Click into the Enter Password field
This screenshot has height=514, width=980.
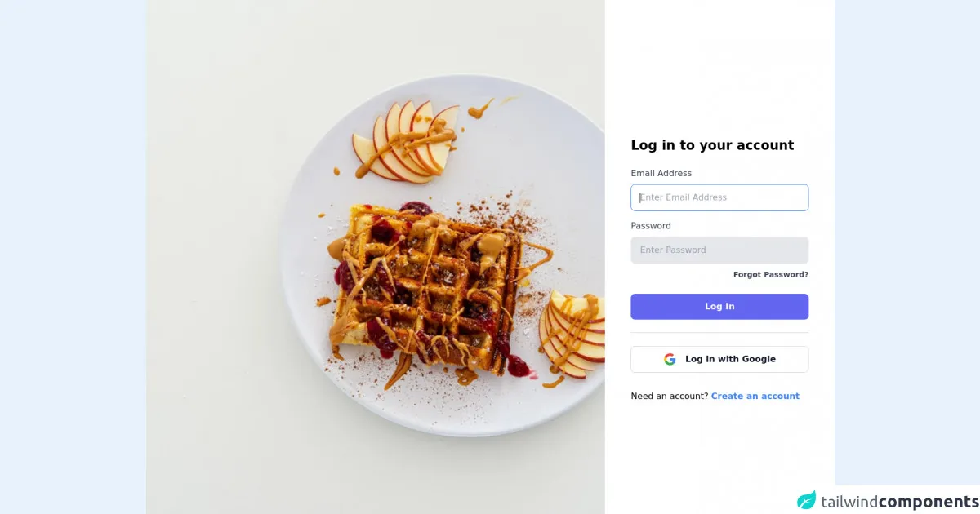tap(719, 250)
